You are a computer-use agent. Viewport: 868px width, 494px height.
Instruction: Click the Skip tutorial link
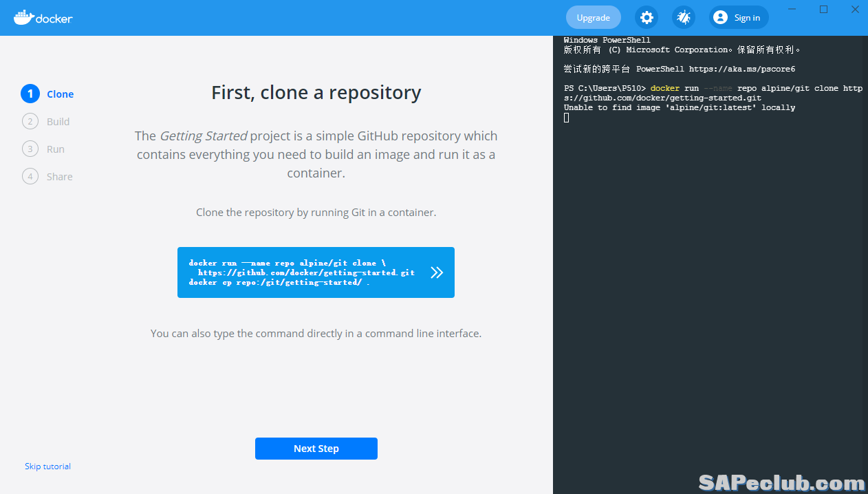[47, 466]
